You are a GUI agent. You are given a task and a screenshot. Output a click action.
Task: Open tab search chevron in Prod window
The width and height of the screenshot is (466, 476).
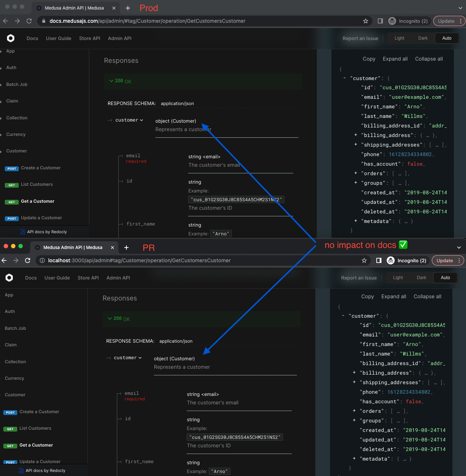pyautogui.click(x=460, y=8)
